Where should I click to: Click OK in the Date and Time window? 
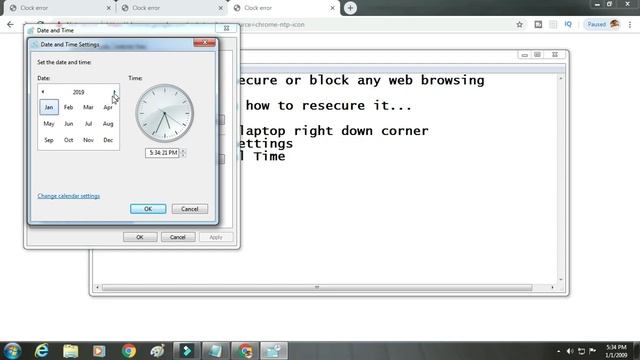point(140,237)
